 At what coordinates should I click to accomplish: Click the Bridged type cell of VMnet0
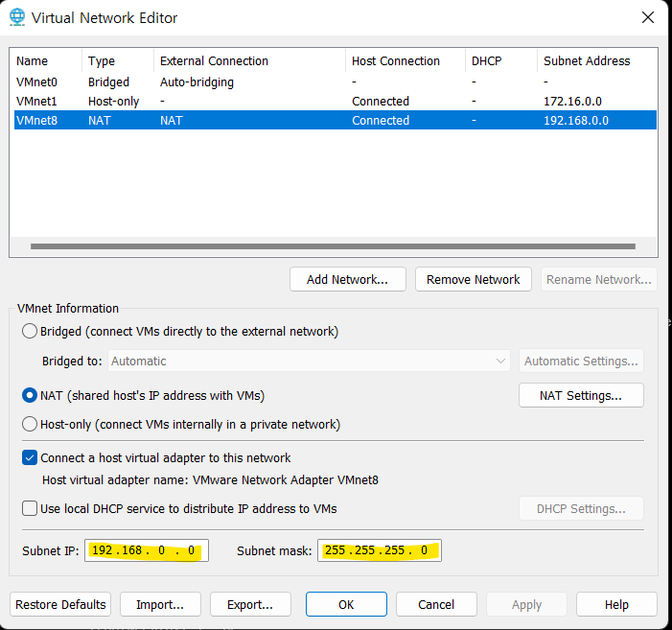click(x=108, y=82)
